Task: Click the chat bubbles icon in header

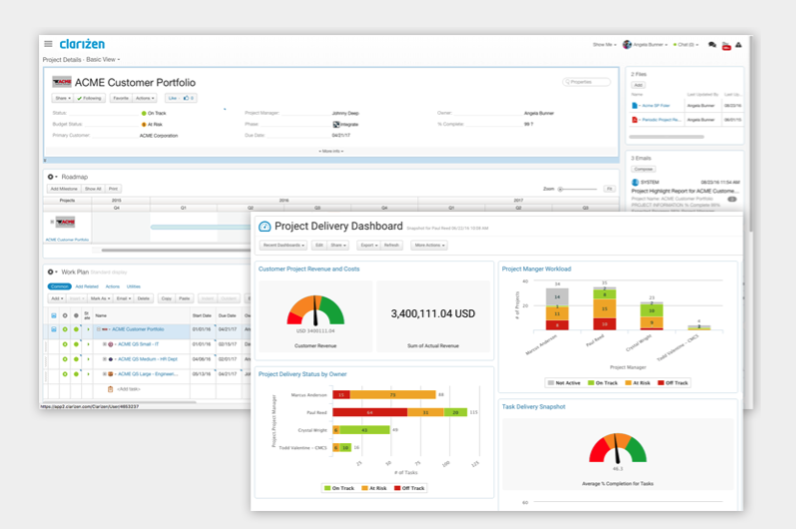Action: [x=712, y=45]
